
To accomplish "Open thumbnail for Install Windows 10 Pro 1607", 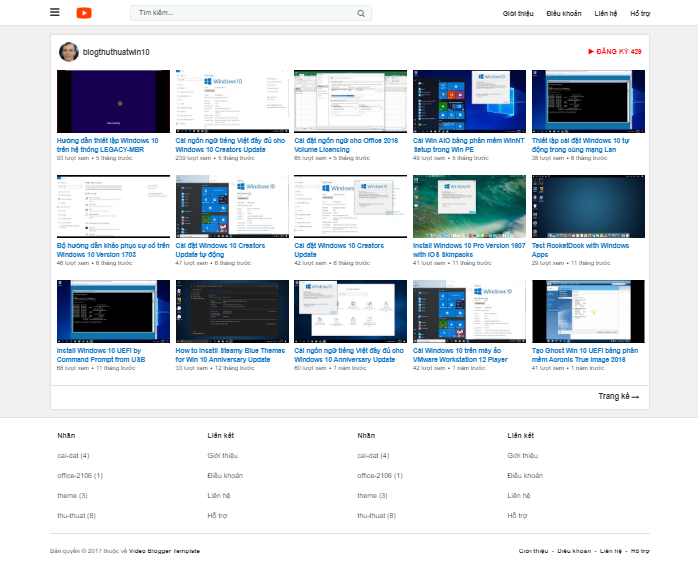I will pos(469,206).
